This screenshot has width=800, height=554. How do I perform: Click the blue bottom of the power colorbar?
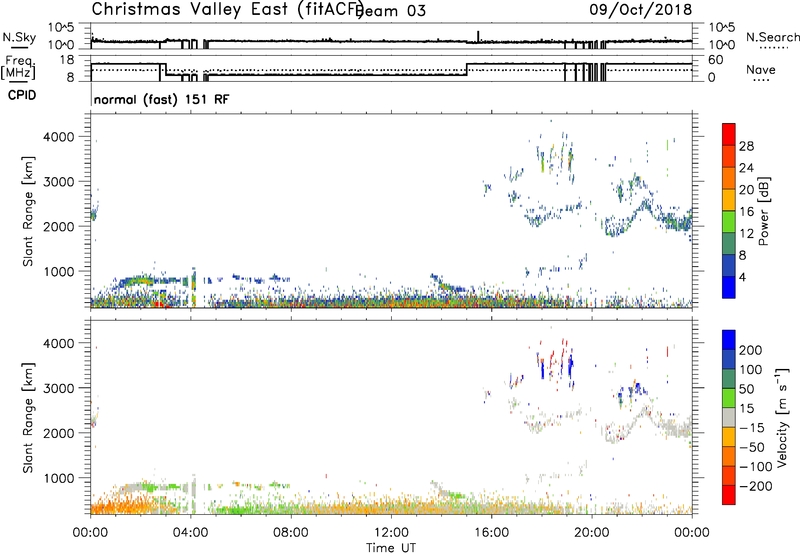729,288
